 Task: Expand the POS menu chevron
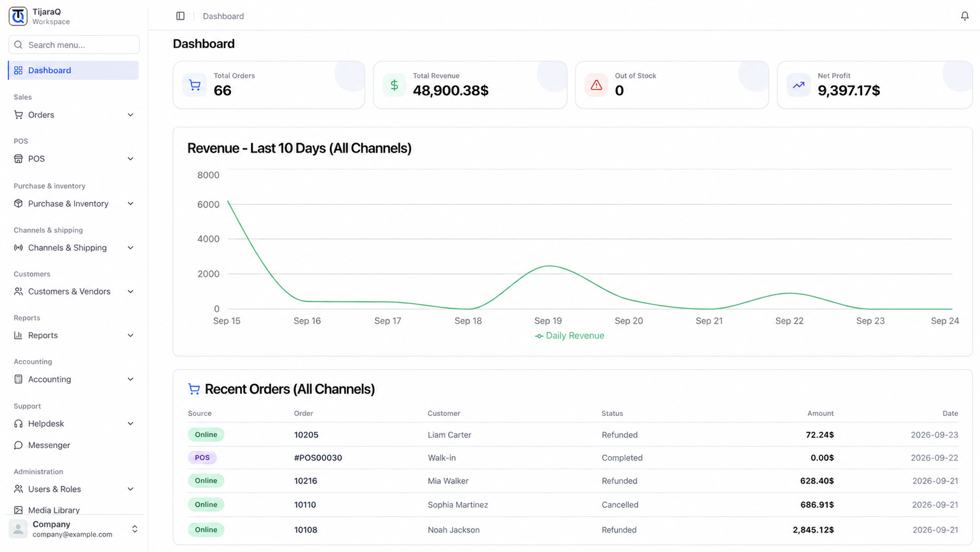130,159
